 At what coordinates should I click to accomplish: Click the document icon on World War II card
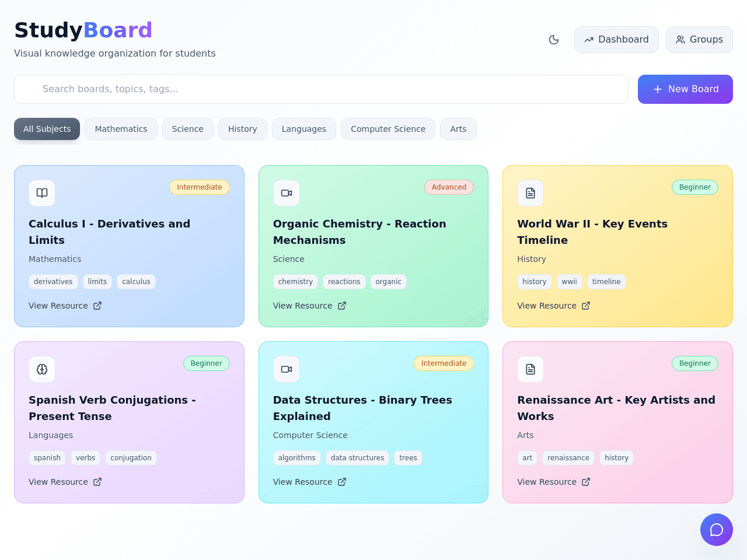[530, 193]
